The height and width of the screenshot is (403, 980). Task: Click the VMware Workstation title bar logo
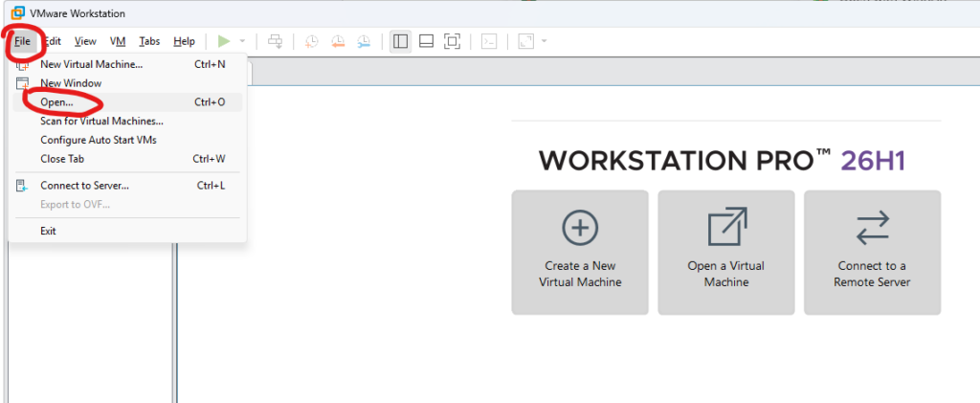point(18,13)
